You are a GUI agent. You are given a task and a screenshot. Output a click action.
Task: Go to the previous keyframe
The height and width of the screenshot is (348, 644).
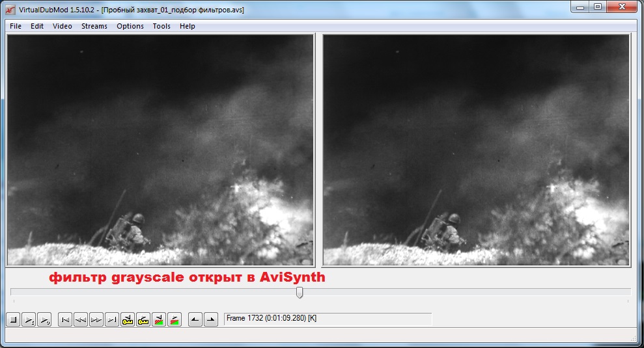click(128, 319)
